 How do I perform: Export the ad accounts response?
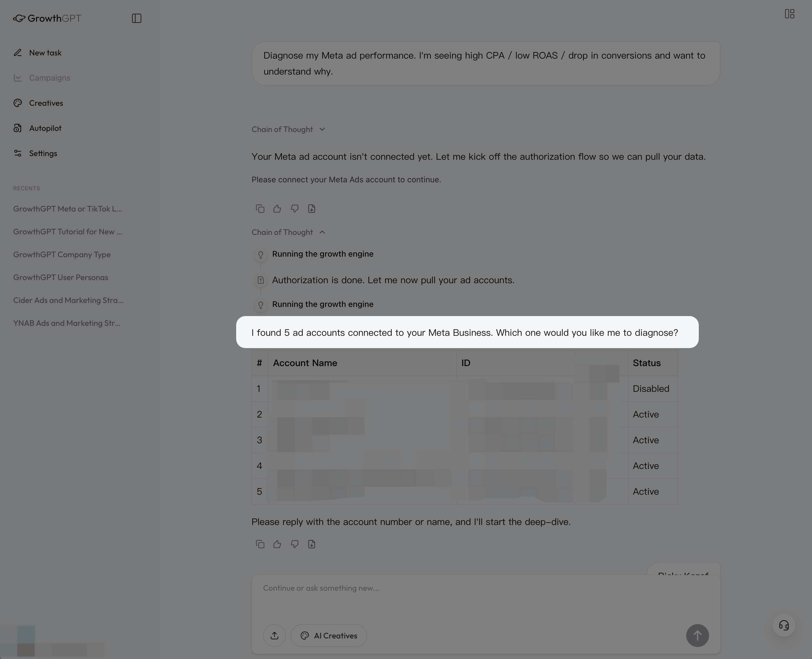coord(312,544)
